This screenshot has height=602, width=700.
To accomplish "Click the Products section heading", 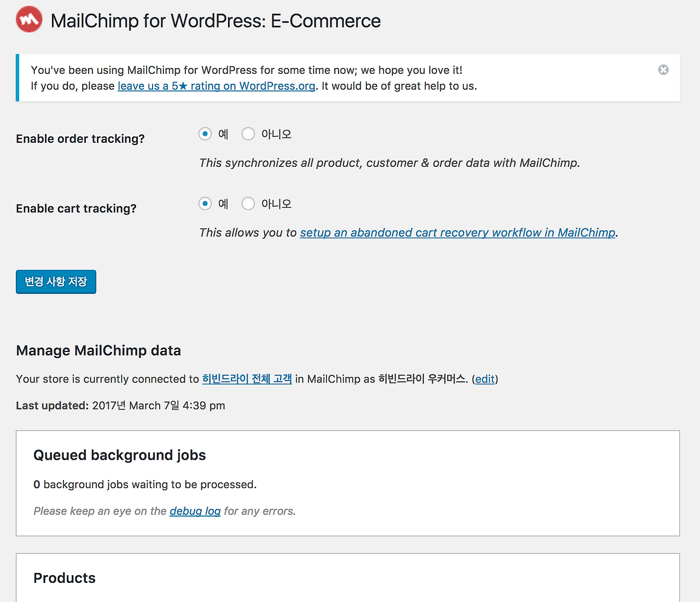I will click(65, 578).
